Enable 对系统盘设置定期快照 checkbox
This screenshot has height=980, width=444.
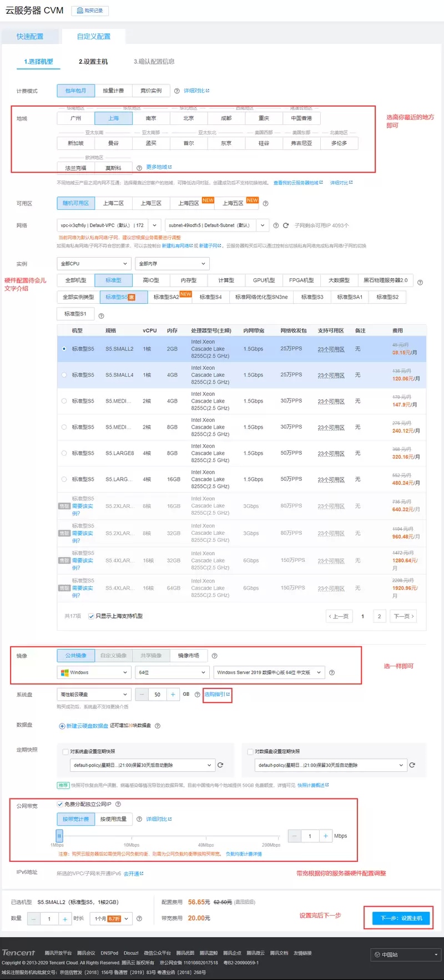click(65, 752)
